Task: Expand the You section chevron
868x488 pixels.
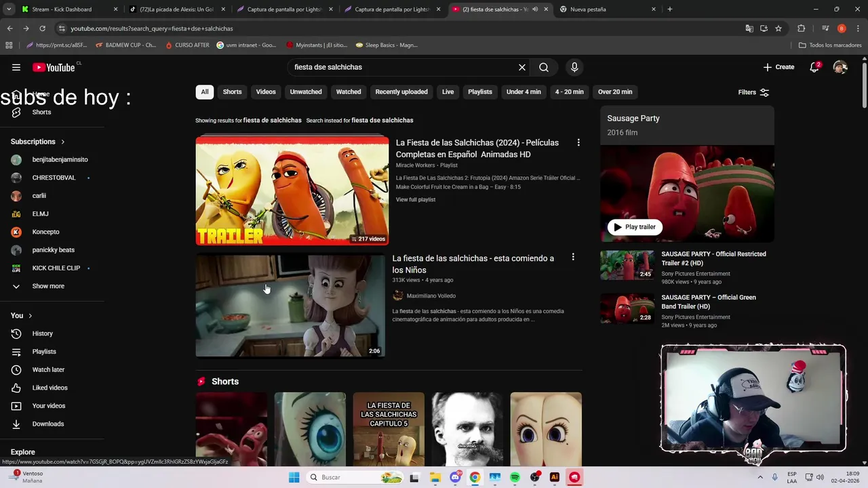Action: 30,315
